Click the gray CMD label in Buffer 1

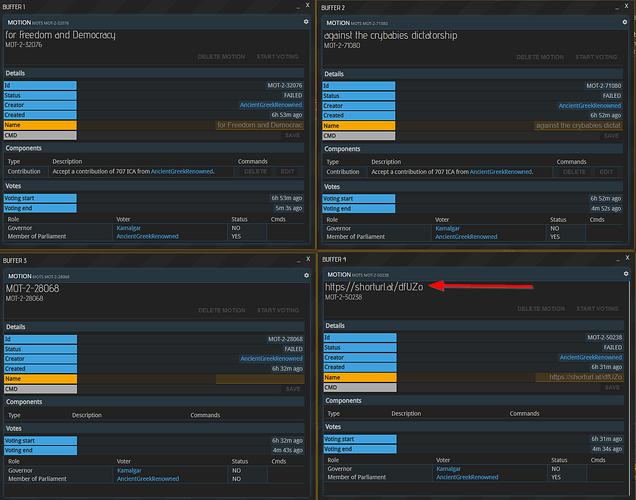click(40, 135)
